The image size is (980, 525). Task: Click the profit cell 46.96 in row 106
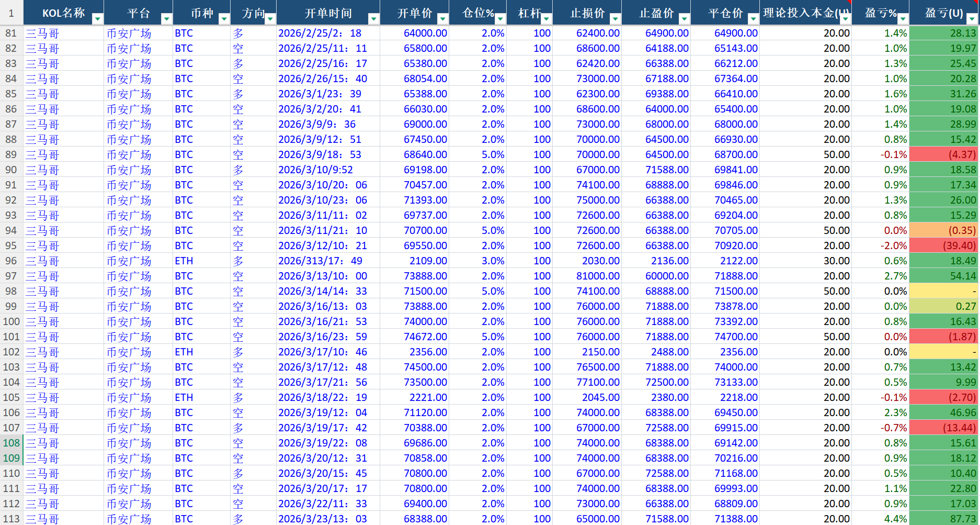coord(943,412)
